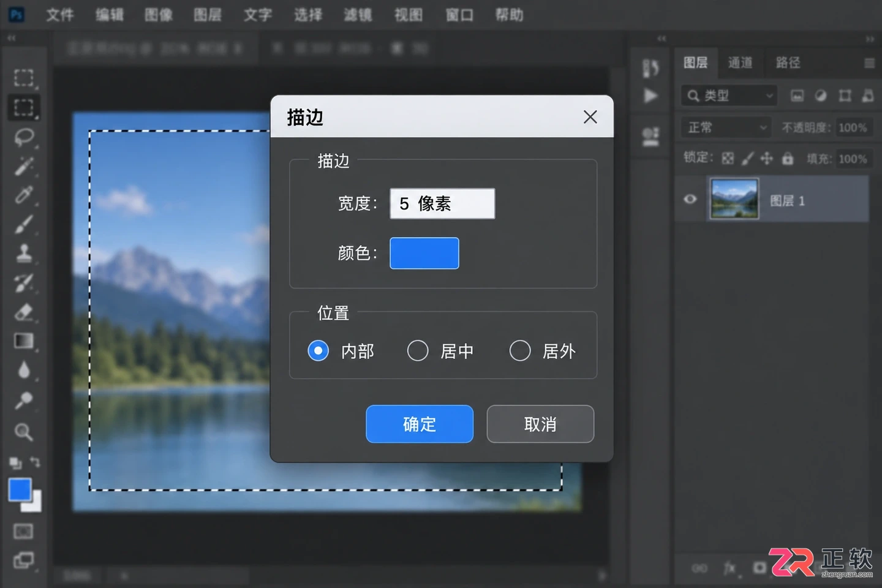
Task: Toggle lock all padlock icon
Action: tap(788, 159)
